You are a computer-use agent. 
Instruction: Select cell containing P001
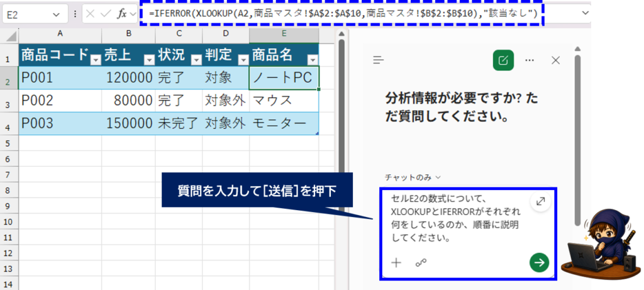[60, 77]
